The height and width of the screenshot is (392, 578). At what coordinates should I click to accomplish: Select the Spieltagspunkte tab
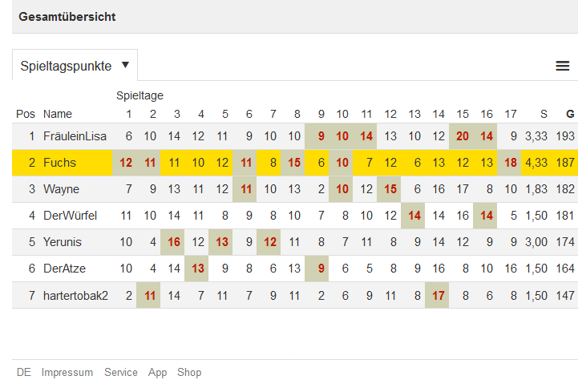click(x=65, y=66)
